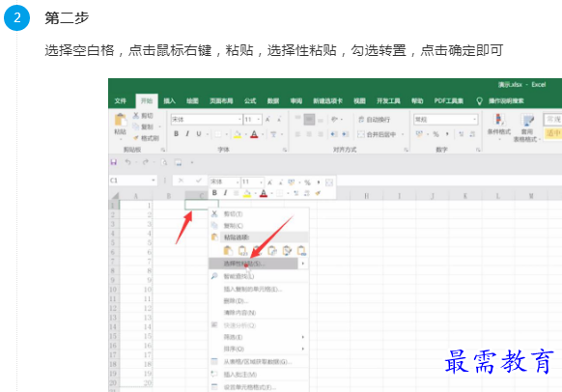
Task: Click the 合并后居中 button
Action: pos(380,134)
